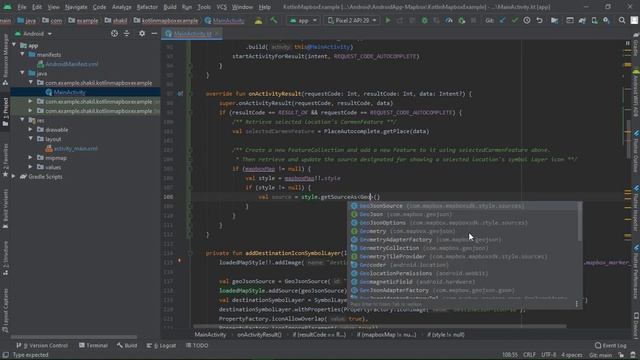The height and width of the screenshot is (360, 640).
Task: Click the Android head icon near MainActivity breadcrumb
Action: [258, 20]
